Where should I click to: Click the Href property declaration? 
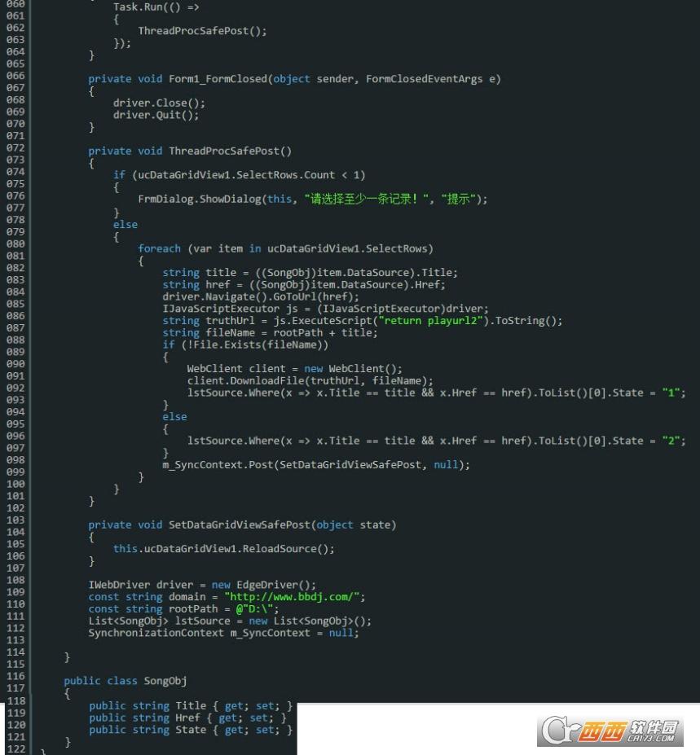coord(187,718)
